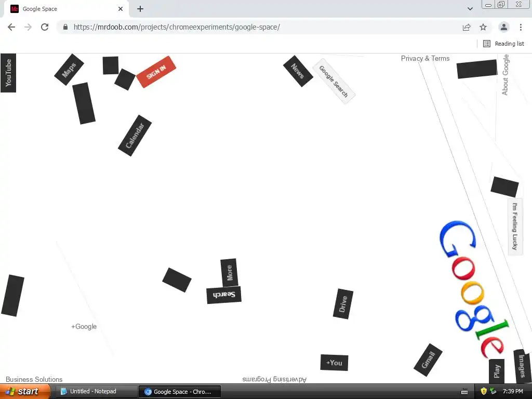Click the rotated Google logo
This screenshot has width=532, height=399.
[x=473, y=290]
